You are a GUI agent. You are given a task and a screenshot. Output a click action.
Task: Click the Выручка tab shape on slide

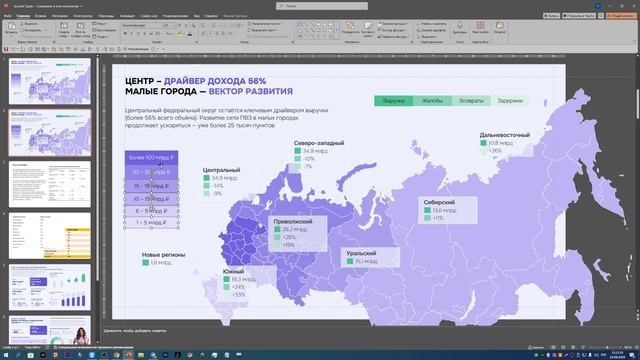coord(393,101)
